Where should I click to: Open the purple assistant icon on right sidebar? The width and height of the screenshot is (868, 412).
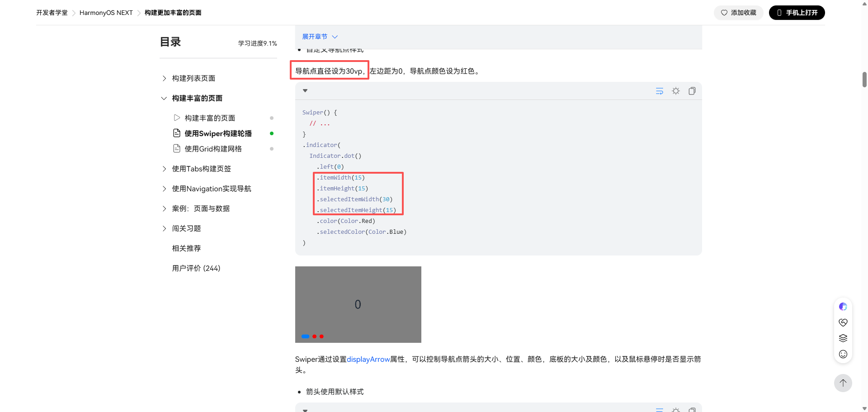tap(843, 307)
